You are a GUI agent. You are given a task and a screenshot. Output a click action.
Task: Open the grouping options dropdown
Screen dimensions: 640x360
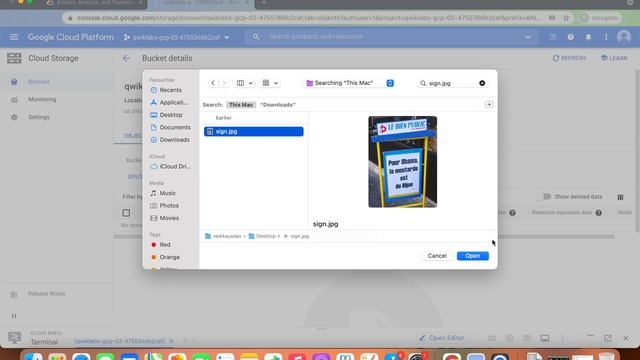point(270,83)
